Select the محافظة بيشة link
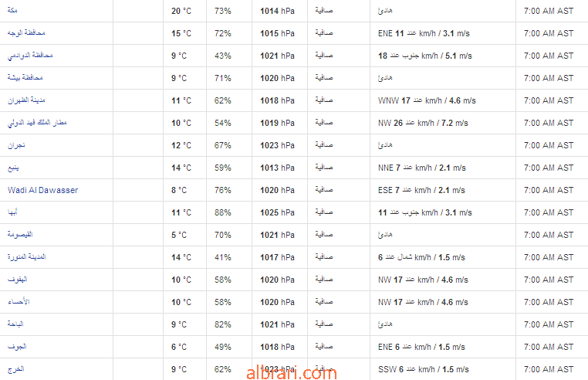 click(25, 78)
